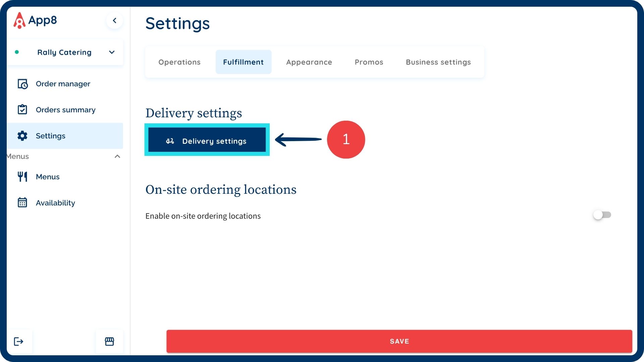
Task: Enable on-site ordering locations toggle
Action: pyautogui.click(x=602, y=215)
